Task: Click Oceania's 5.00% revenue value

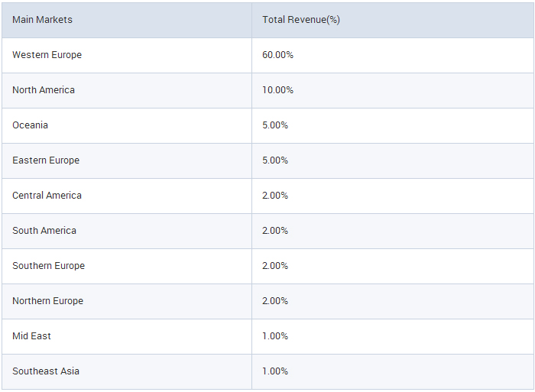Action: [x=275, y=125]
